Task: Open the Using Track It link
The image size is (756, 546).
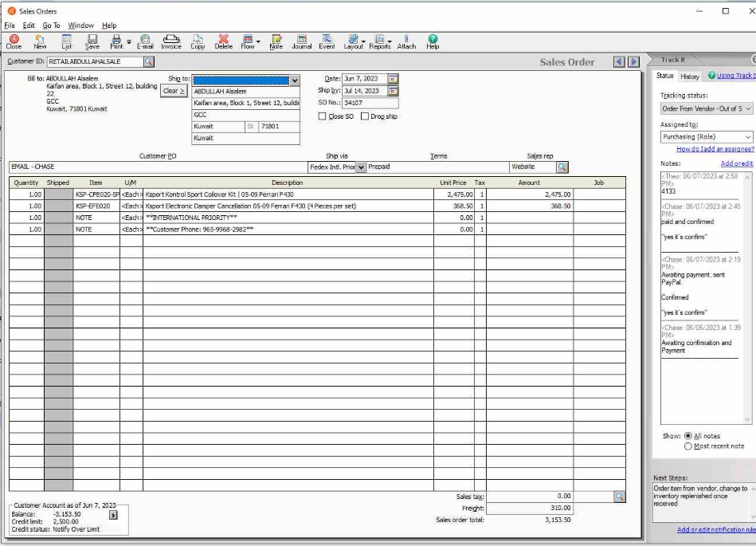Action: point(736,75)
